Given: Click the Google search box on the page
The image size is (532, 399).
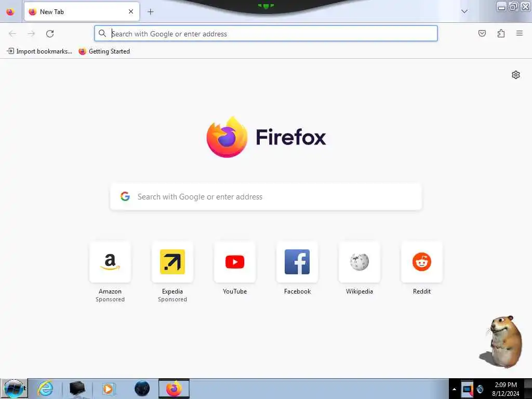Looking at the screenshot, I should (266, 197).
